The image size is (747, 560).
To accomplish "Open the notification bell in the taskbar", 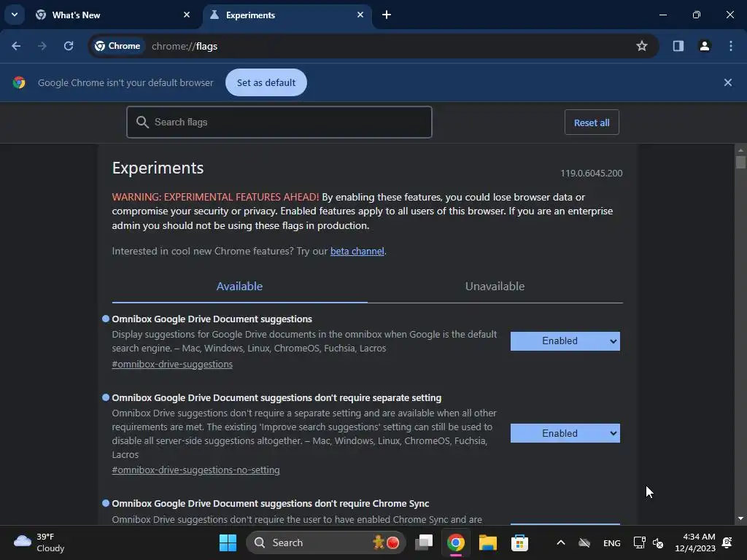I will click(727, 542).
